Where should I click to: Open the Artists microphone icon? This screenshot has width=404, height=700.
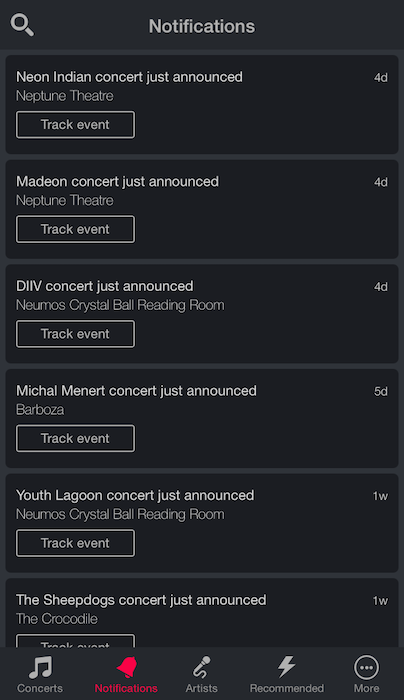click(x=202, y=667)
